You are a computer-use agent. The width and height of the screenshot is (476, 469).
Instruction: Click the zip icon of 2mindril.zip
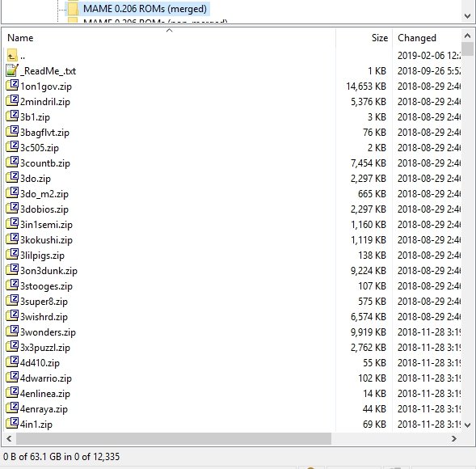click(x=12, y=100)
